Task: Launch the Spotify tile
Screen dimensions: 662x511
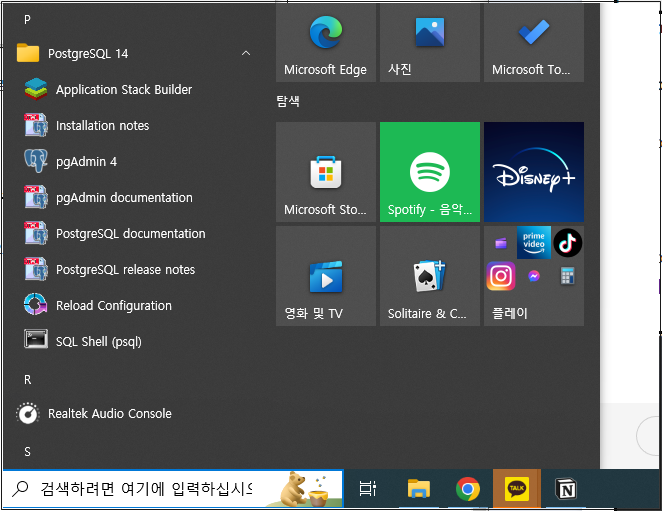Action: click(429, 172)
